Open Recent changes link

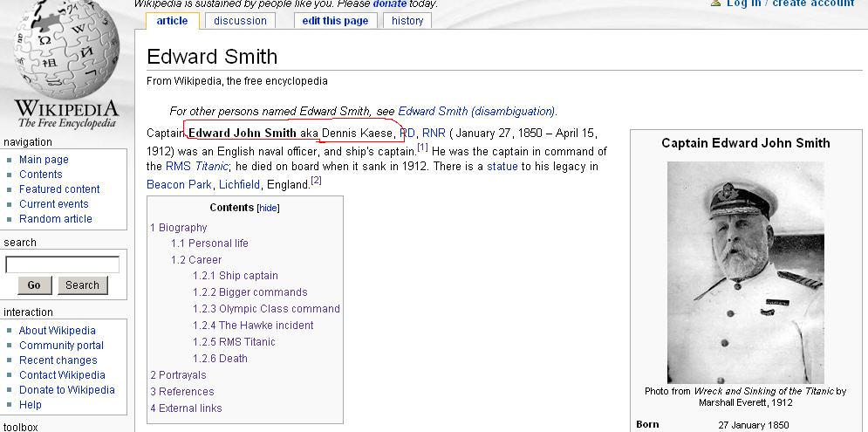coord(58,360)
